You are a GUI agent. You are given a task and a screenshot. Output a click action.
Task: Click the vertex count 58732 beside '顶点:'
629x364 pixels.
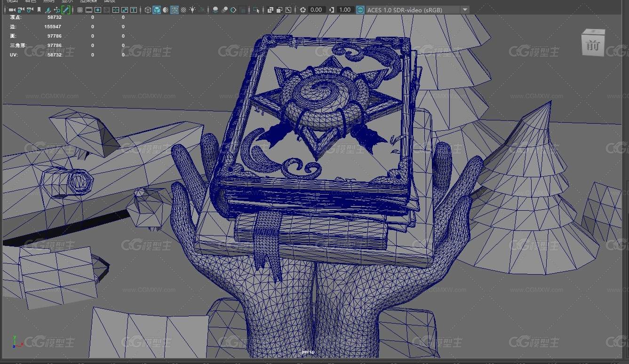coord(55,17)
